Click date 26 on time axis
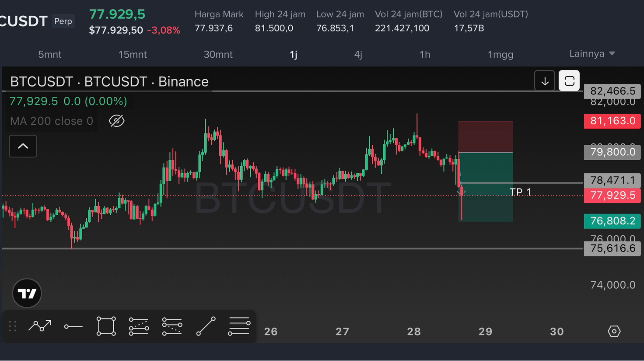The image size is (644, 361). coord(271,332)
